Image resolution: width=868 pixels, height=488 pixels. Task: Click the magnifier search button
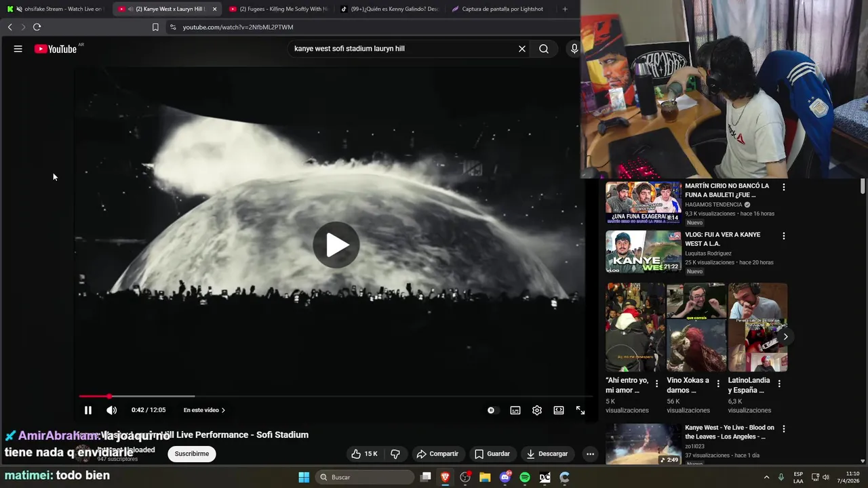pos(544,49)
